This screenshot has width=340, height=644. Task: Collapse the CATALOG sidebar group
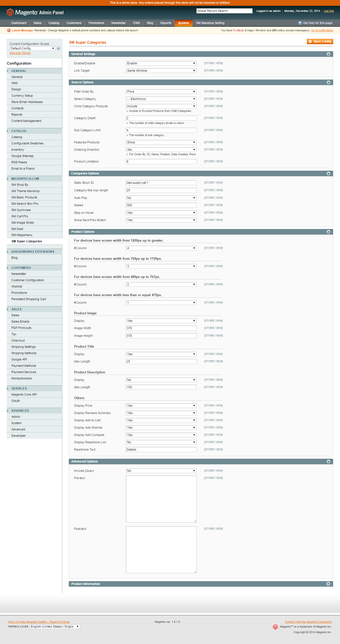34,131
